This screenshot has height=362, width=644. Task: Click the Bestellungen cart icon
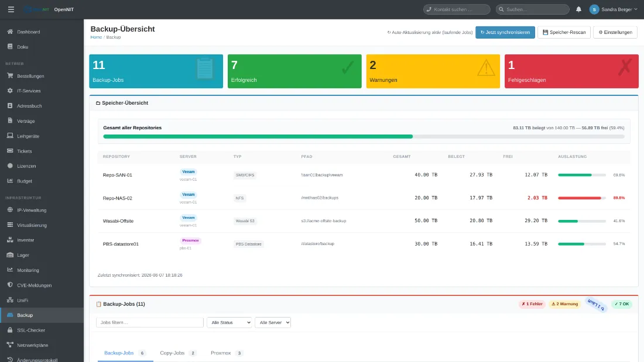click(x=10, y=76)
